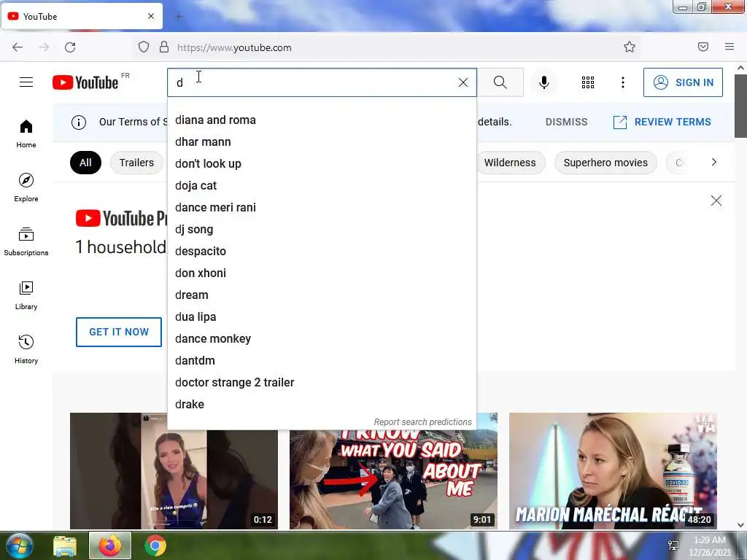The height and width of the screenshot is (560, 747).
Task: Open a new browser tab
Action: pyautogui.click(x=179, y=17)
